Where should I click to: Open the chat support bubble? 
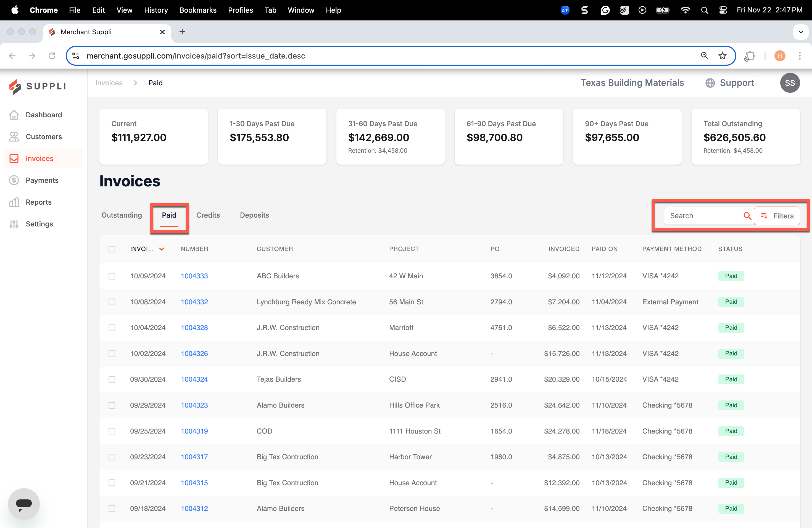(x=24, y=504)
